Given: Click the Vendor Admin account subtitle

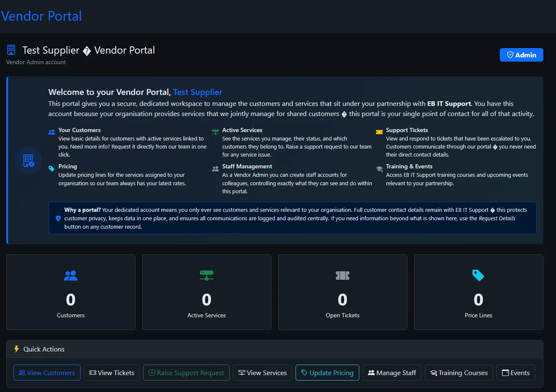Looking at the screenshot, I should tap(36, 62).
